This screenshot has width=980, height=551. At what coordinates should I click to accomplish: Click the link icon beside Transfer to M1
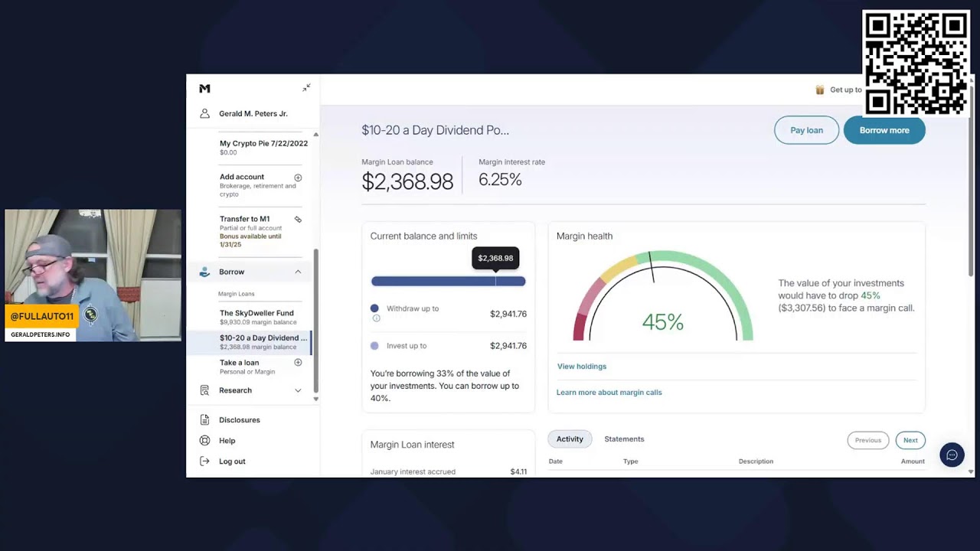(x=298, y=220)
